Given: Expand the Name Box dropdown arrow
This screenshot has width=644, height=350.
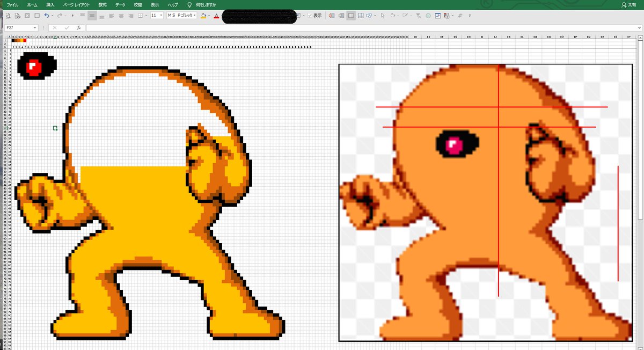Looking at the screenshot, I should (35, 27).
